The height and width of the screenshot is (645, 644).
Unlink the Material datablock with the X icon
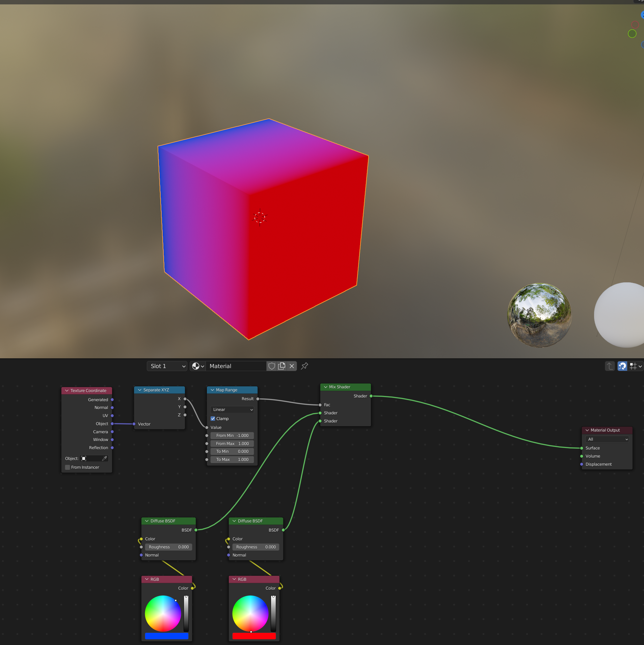pos(292,366)
